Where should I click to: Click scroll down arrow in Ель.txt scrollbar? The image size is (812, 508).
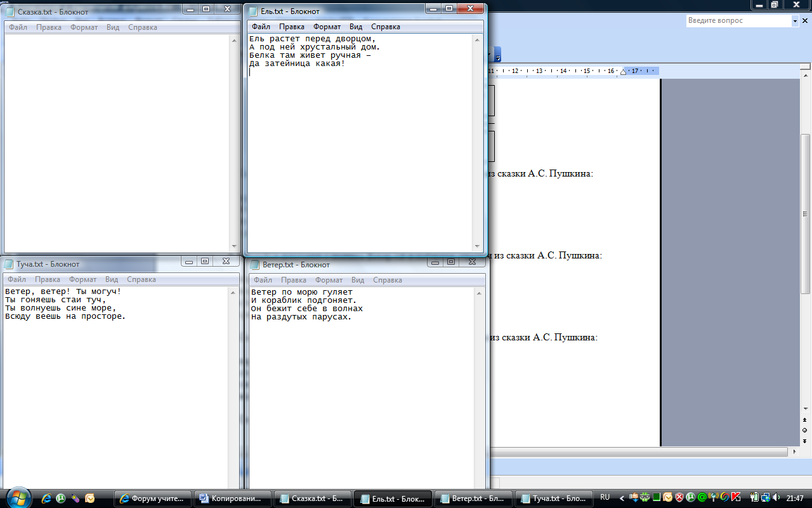478,246
